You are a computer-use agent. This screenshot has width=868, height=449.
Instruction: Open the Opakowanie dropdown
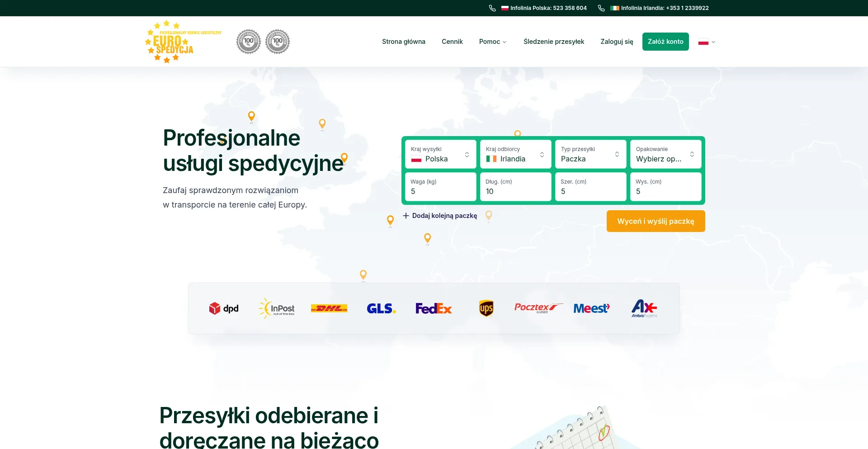pyautogui.click(x=665, y=154)
